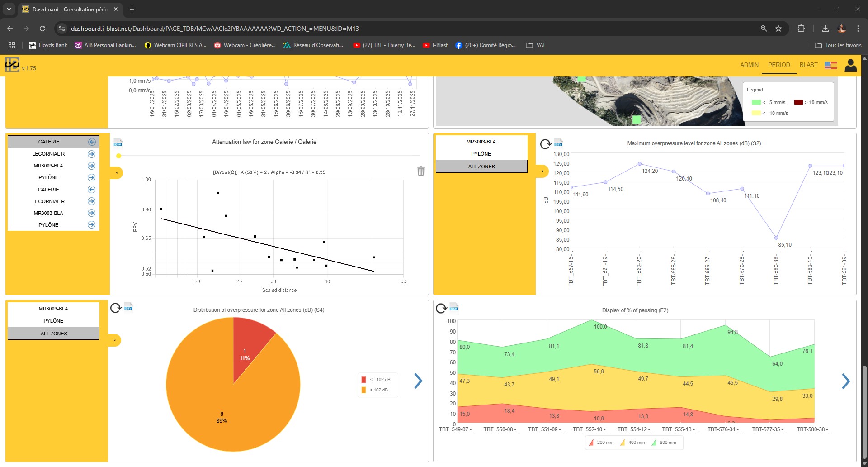This screenshot has width=868, height=467.
Task: Open LECORNIAL R zone with its right arrow
Action: point(91,154)
